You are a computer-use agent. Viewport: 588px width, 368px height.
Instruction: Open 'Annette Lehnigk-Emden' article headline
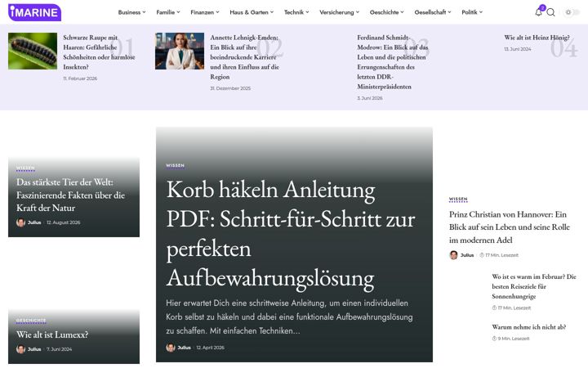tap(244, 57)
